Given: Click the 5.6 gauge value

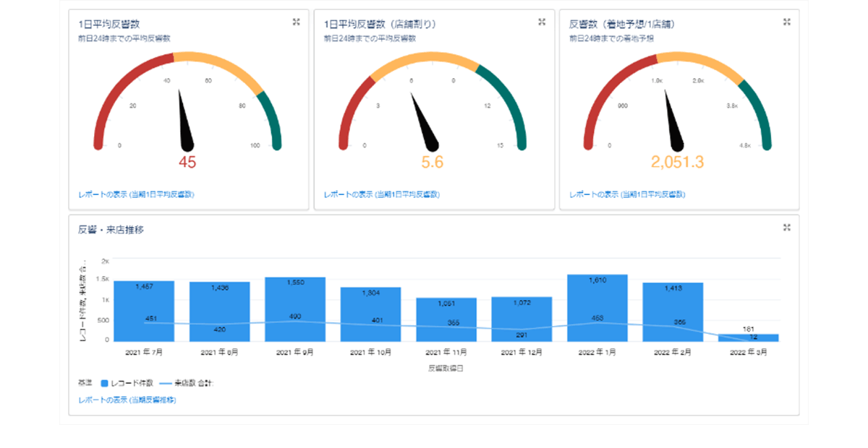Looking at the screenshot, I should tap(433, 163).
